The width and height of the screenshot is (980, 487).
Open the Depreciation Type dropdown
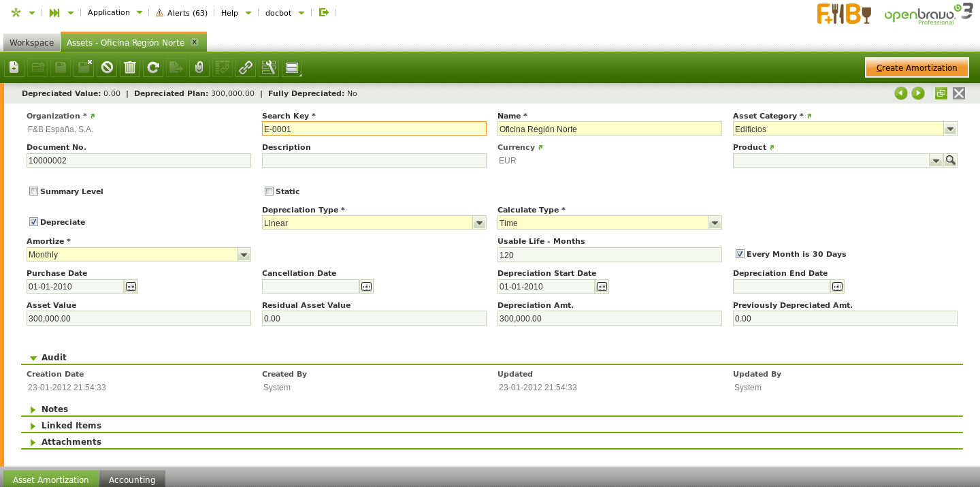tap(479, 223)
